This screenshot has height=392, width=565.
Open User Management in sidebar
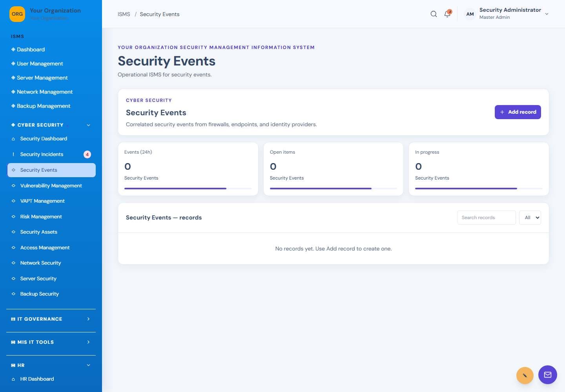(x=40, y=64)
